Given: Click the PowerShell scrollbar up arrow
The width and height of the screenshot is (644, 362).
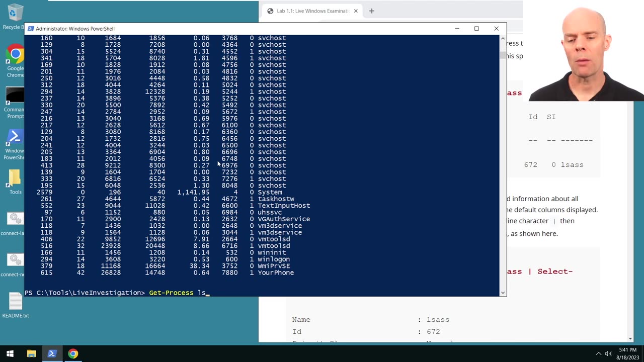Looking at the screenshot, I should (503, 39).
